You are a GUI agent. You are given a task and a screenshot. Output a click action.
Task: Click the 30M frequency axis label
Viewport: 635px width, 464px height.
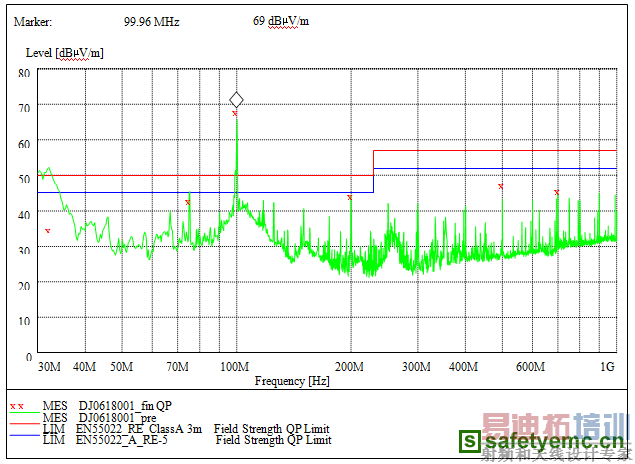pos(49,367)
